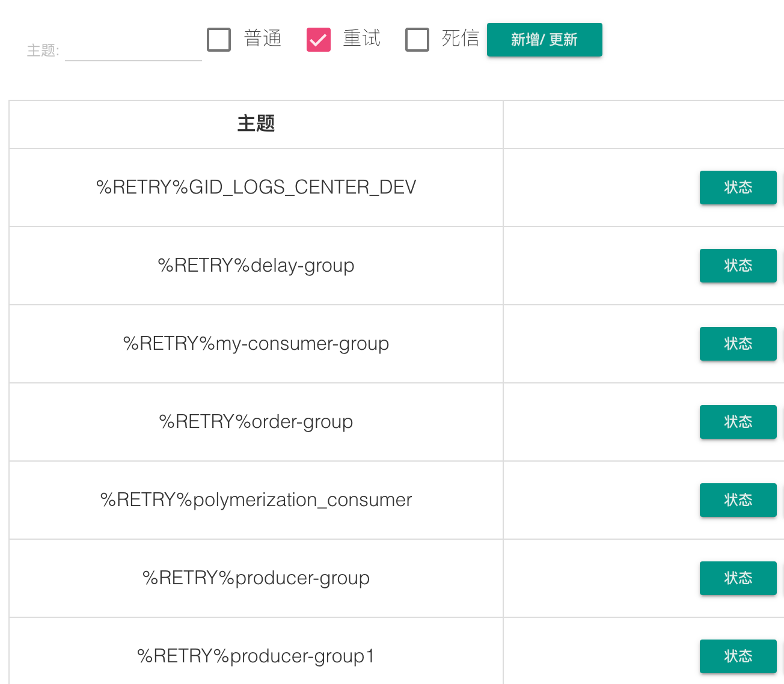
Task: Open 状态 for %RETRY%my-consumer-group
Action: [738, 344]
